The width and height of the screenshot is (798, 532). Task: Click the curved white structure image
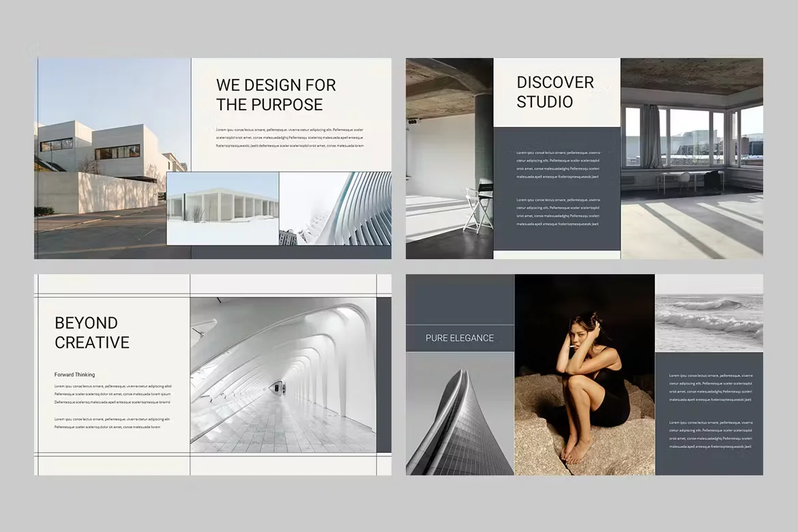coord(336,208)
